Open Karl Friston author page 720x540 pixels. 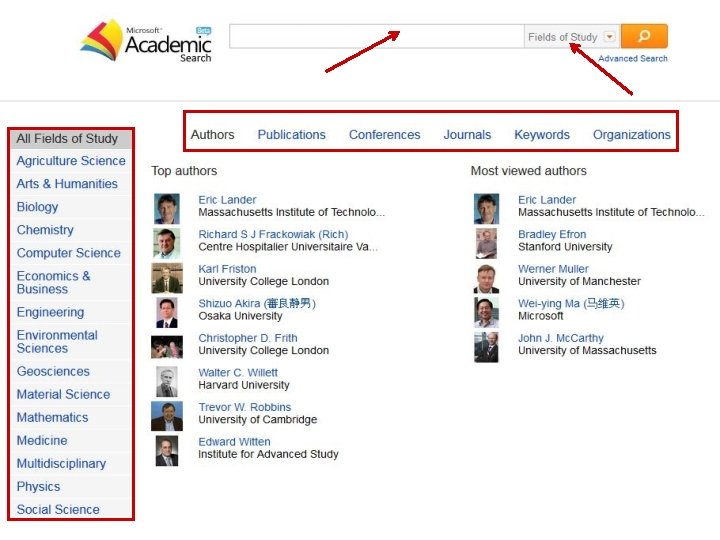point(227,269)
